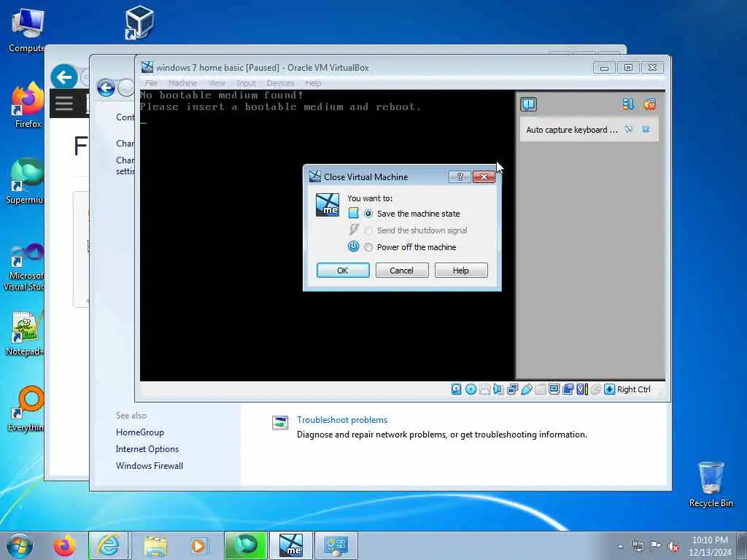Select the Firefox desktop shortcut
The height and width of the screenshot is (560, 747).
tap(27, 105)
